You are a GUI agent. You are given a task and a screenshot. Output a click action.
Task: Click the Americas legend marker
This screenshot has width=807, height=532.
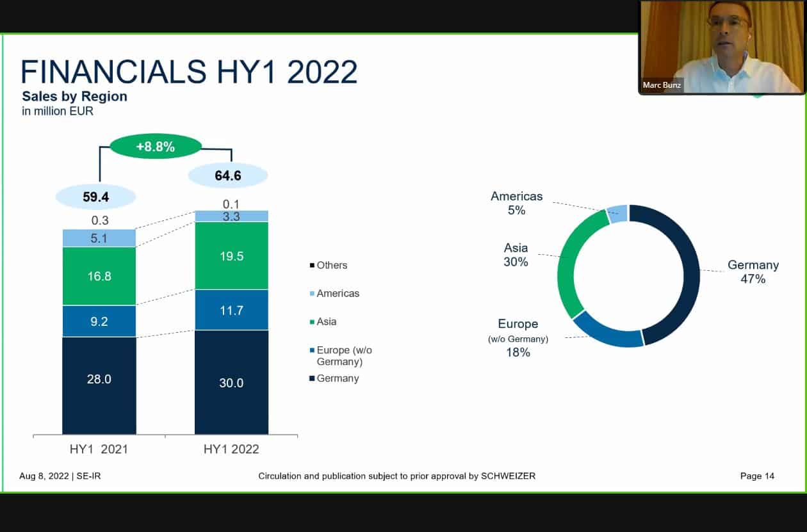click(x=312, y=293)
